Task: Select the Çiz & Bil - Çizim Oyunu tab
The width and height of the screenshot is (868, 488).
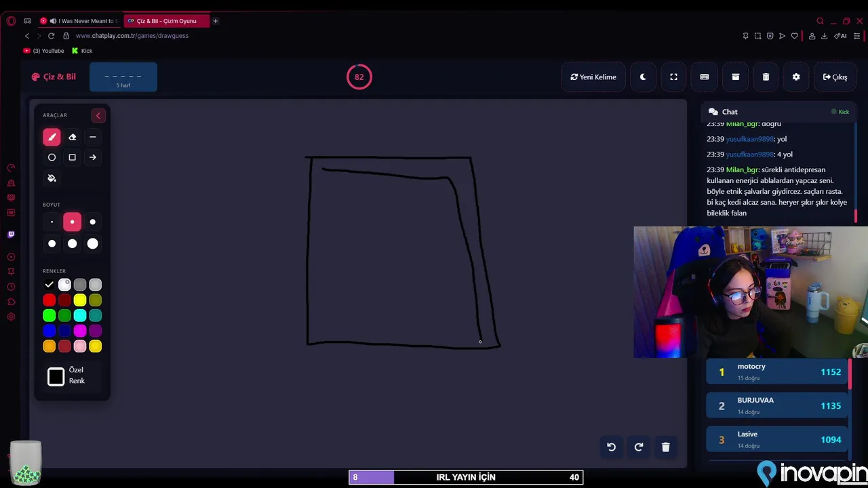Action: point(166,21)
